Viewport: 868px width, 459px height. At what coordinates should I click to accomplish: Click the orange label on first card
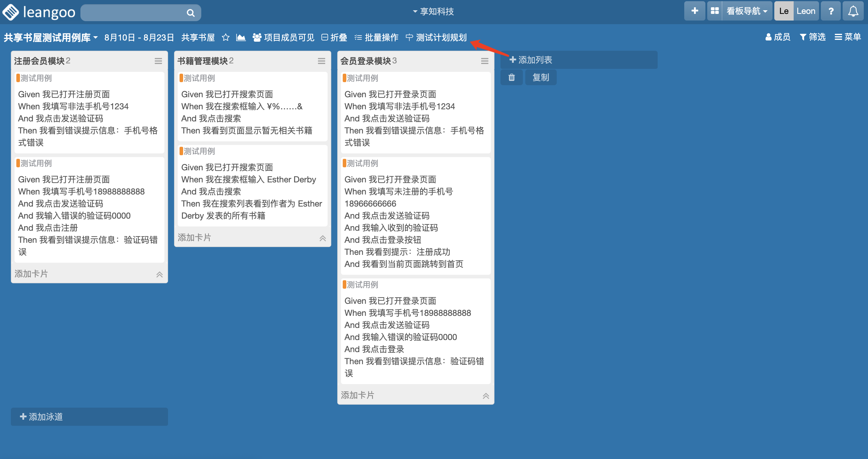tap(18, 78)
